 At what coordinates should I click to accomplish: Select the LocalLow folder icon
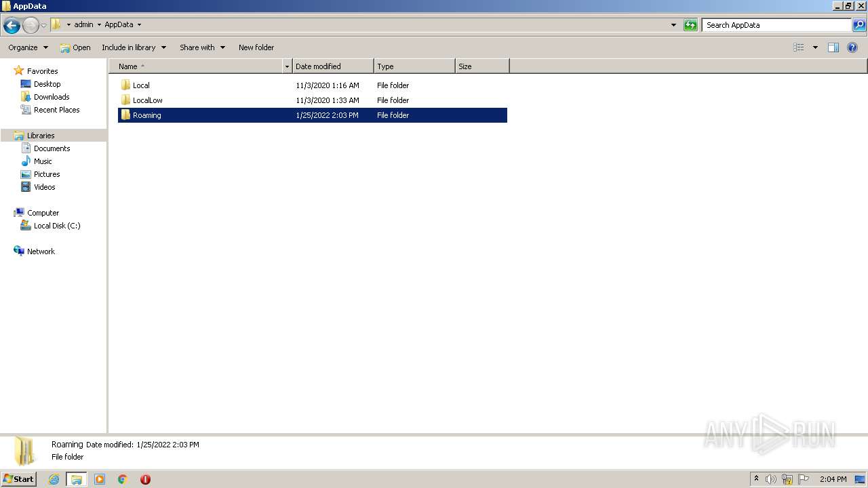coord(125,100)
